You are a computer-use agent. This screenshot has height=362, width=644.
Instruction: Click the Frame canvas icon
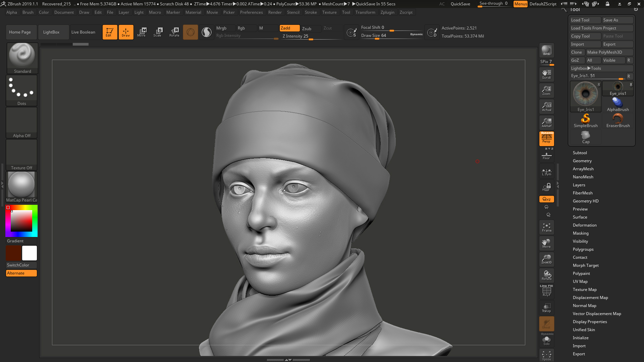546,227
